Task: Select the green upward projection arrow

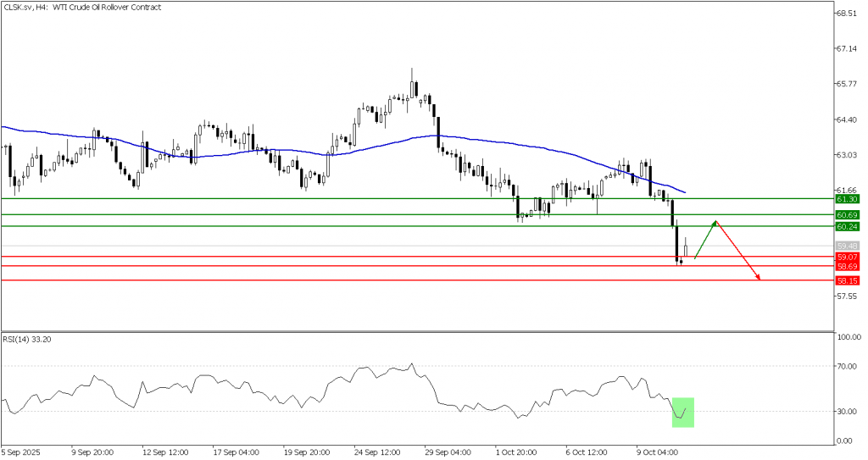Action: click(705, 240)
